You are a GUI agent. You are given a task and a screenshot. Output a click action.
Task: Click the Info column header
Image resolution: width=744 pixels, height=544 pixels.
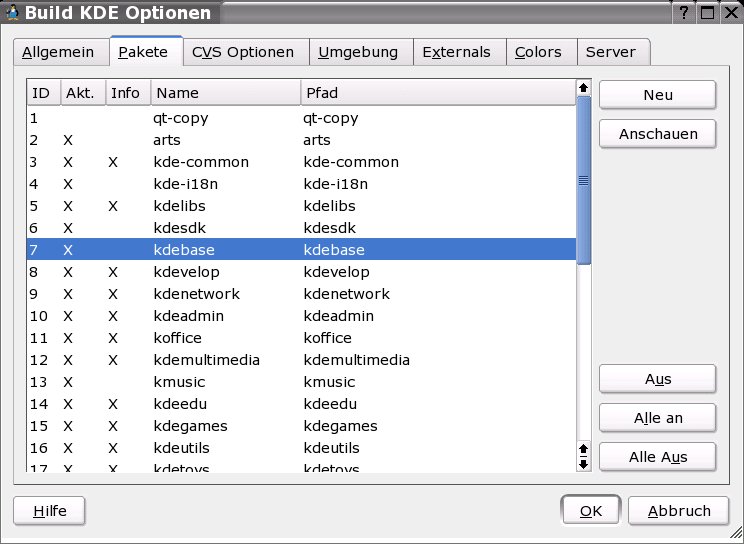coord(128,93)
